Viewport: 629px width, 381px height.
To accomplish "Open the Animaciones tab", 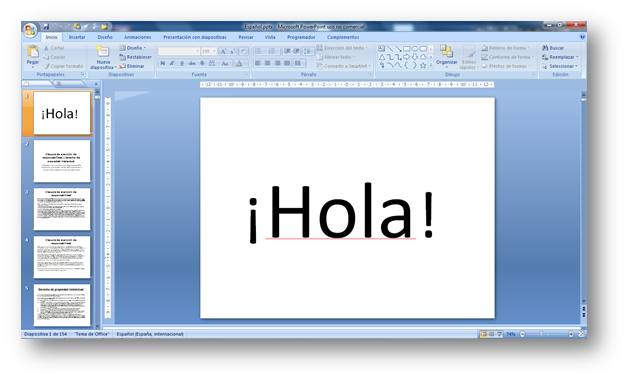I will 138,37.
